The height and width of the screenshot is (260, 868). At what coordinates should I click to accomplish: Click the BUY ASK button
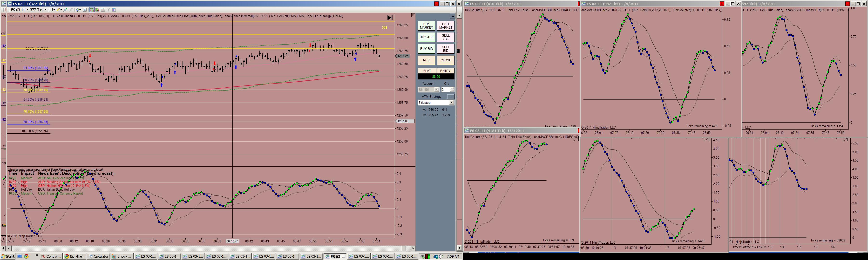426,37
